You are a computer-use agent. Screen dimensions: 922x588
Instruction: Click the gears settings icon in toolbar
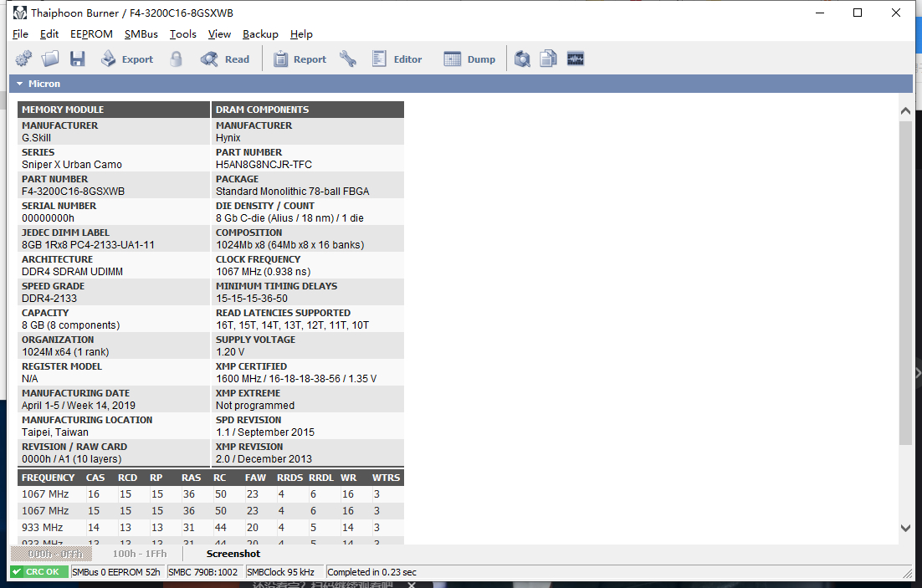pos(23,59)
